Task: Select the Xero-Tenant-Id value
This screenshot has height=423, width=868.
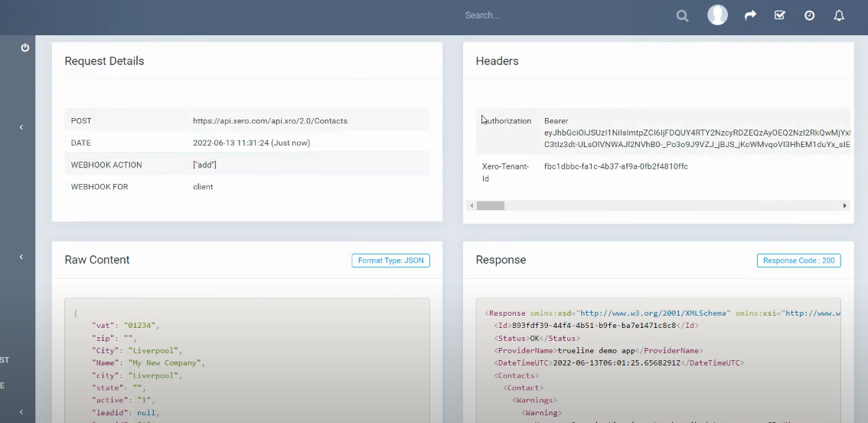Action: (615, 166)
